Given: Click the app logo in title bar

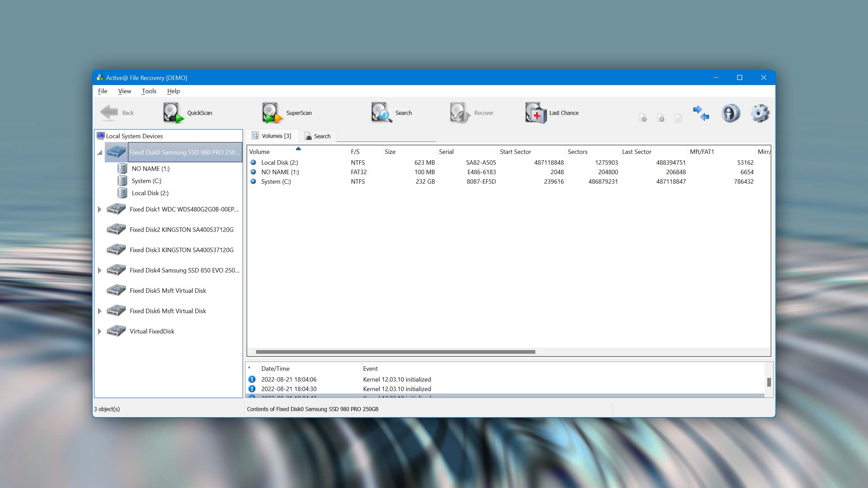Looking at the screenshot, I should pos(100,78).
